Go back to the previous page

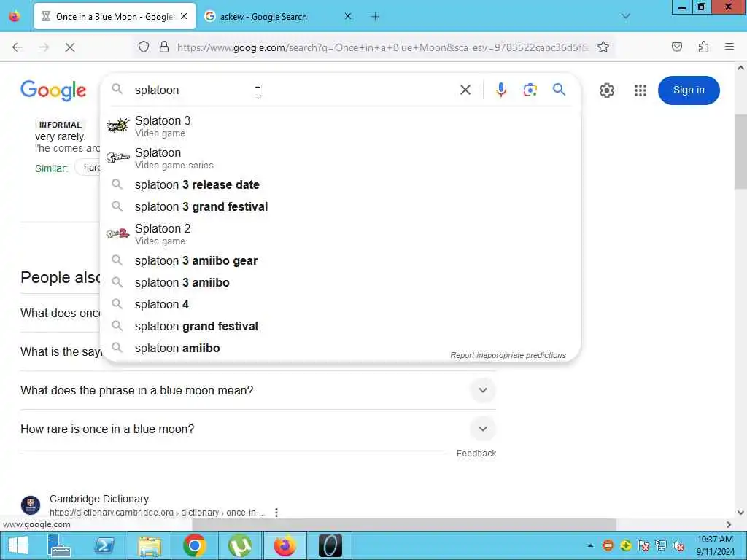(x=18, y=47)
